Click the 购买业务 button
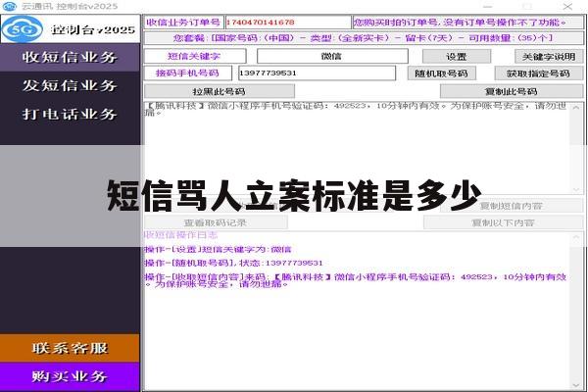Image resolution: width=588 pixels, height=392 pixels. (70, 376)
